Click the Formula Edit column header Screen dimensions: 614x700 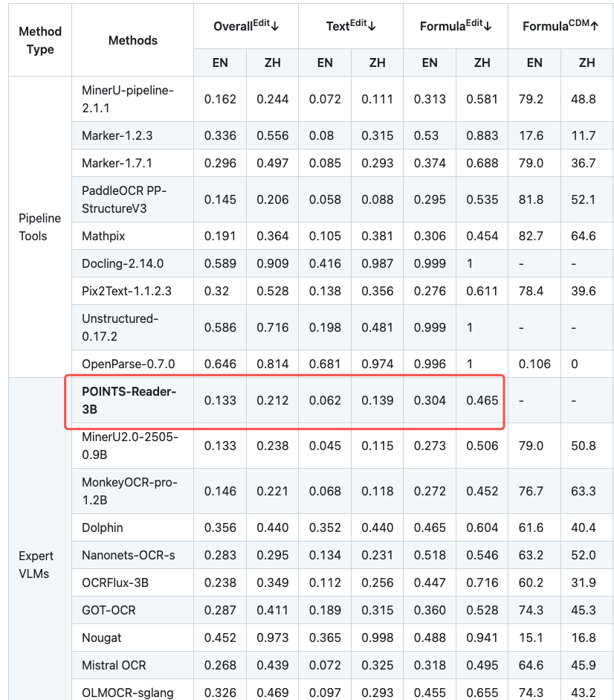(455, 25)
